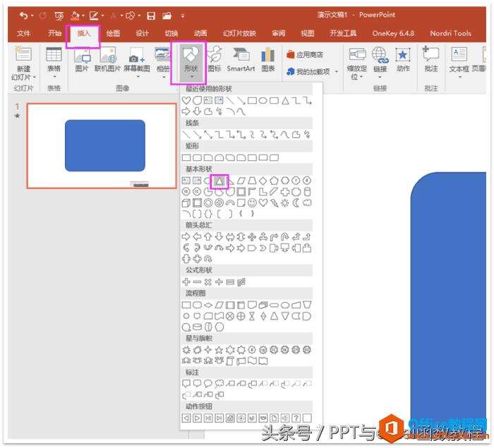
Task: Select the cube shape in 基本形状
Action: coord(186,203)
